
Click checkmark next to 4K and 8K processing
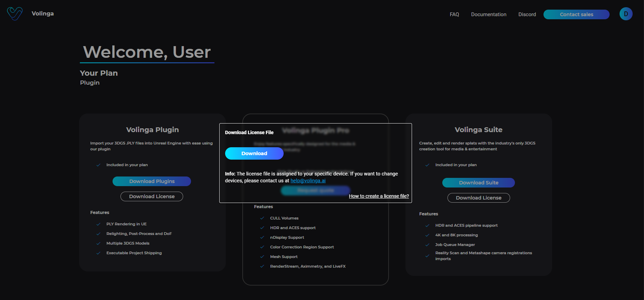[427, 235]
